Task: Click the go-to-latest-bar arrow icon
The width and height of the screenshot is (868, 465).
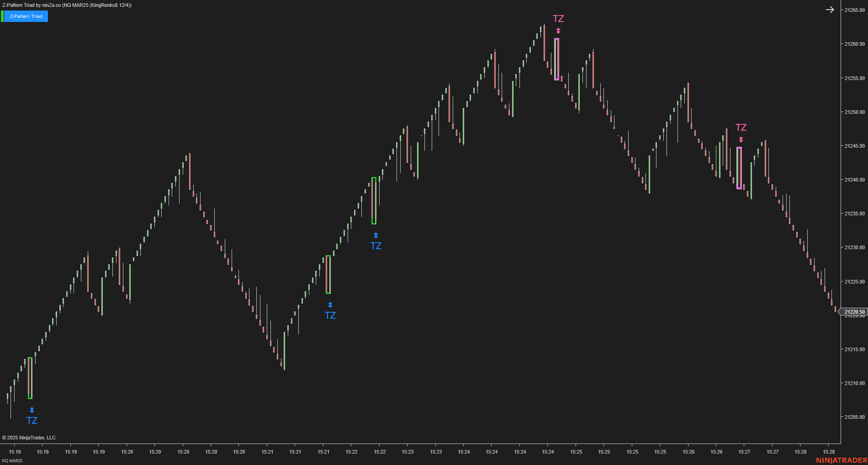Action: click(x=830, y=9)
